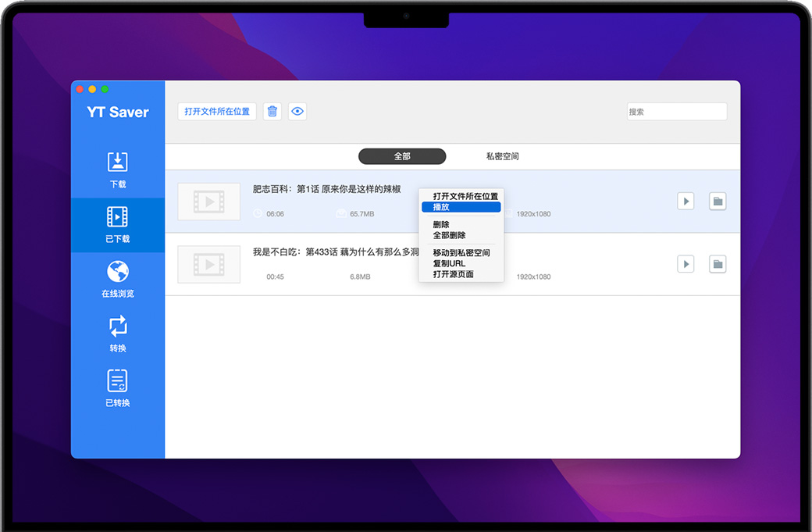Viewport: 812px width, 532px height.
Task: Choose 移动到私密空间 in context menu
Action: coord(461,253)
